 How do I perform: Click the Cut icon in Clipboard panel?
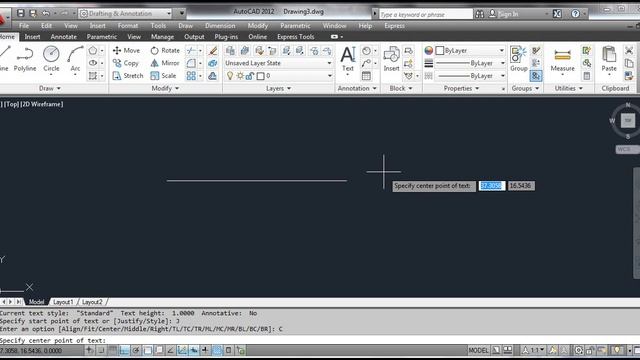(629, 51)
